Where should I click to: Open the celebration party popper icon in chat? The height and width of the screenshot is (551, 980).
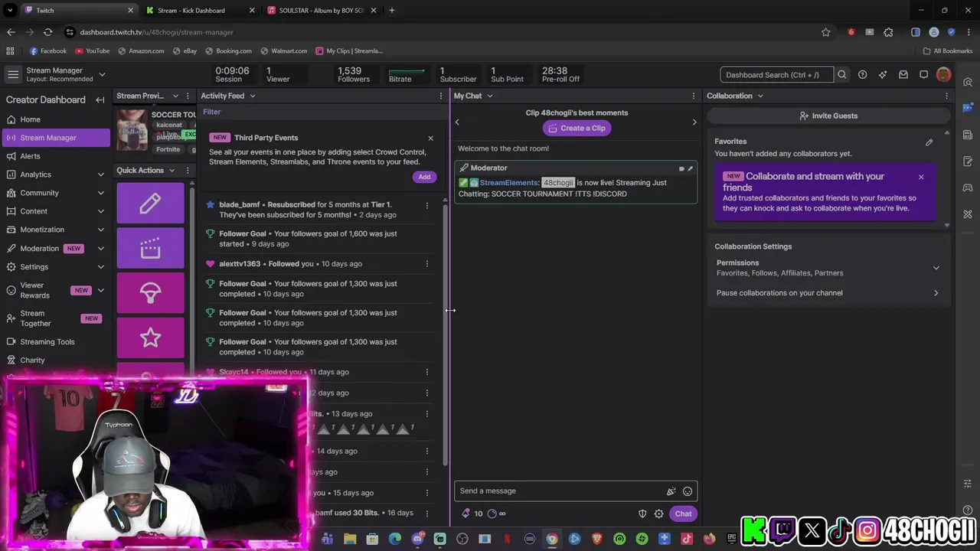(671, 491)
